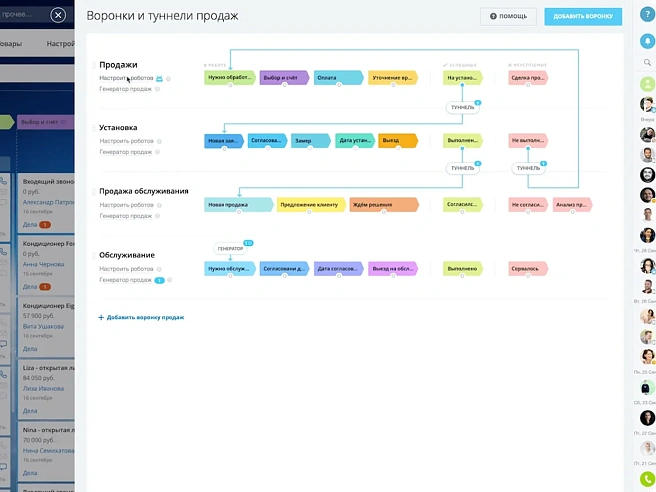Select the purple Выбор и счёт stage
Viewport: 656px width, 492px height.
[x=284, y=77]
